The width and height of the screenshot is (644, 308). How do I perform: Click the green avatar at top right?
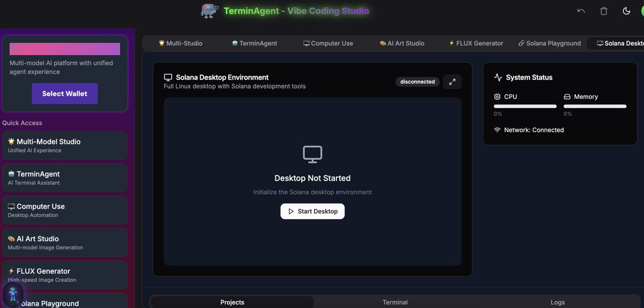pyautogui.click(x=642, y=11)
